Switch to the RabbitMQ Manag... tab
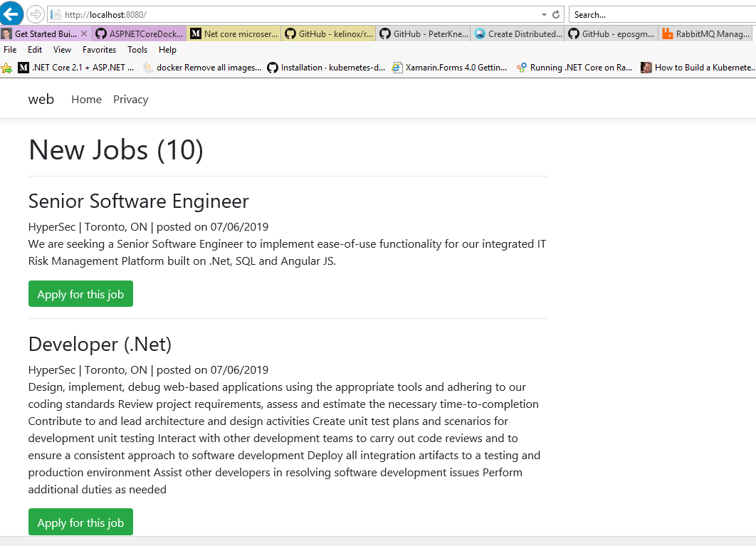Viewport: 756px width, 546px height. [707, 33]
